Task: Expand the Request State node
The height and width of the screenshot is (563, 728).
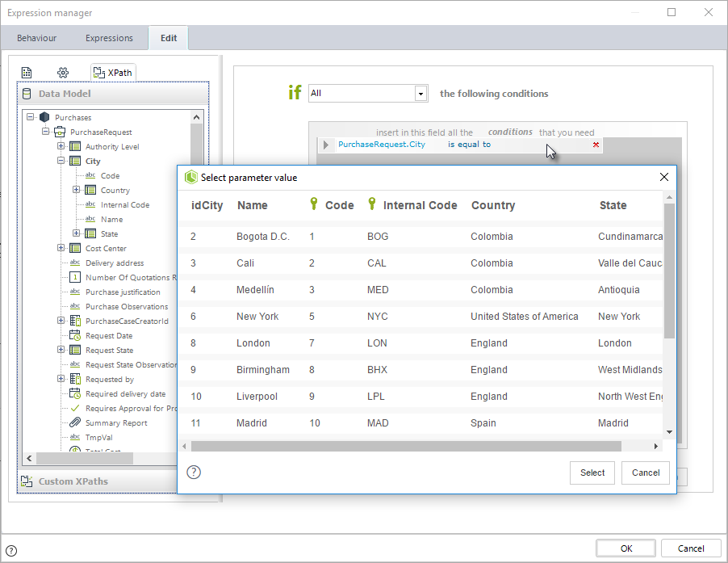Action: tap(61, 349)
